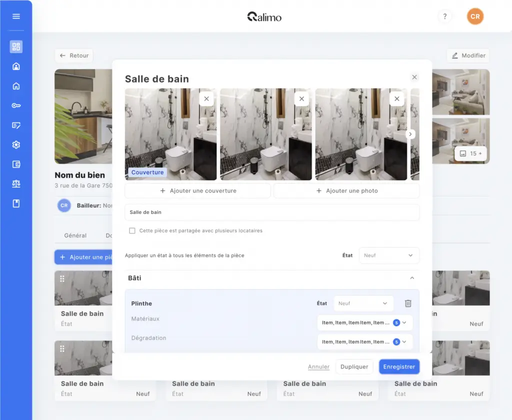512x420 pixels.
Task: Save with the Enregistrer button
Action: (x=399, y=367)
